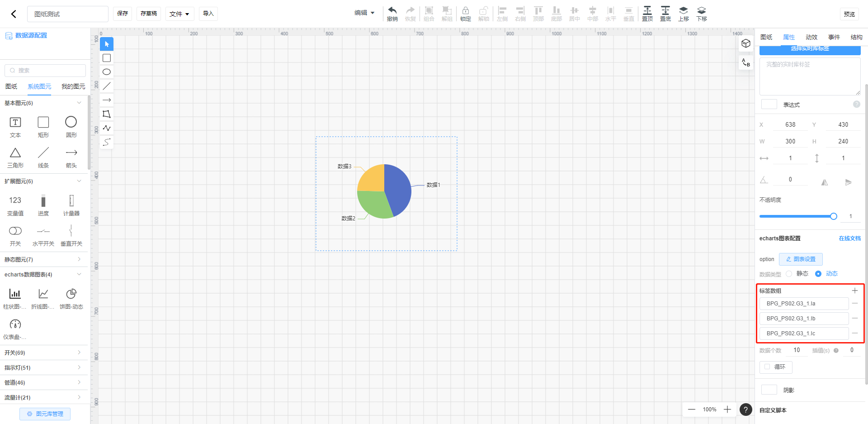Screen dimensions: 868x424
Task: Select the curve drawing tool
Action: [107, 142]
